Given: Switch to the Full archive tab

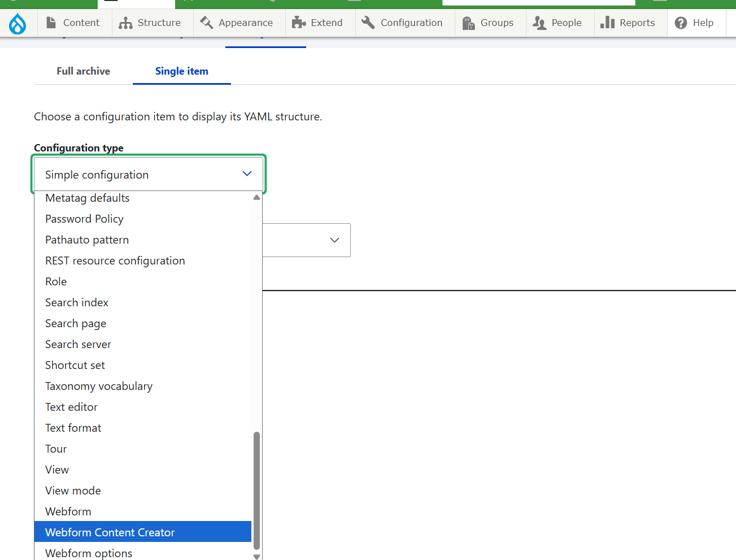Looking at the screenshot, I should pyautogui.click(x=83, y=71).
